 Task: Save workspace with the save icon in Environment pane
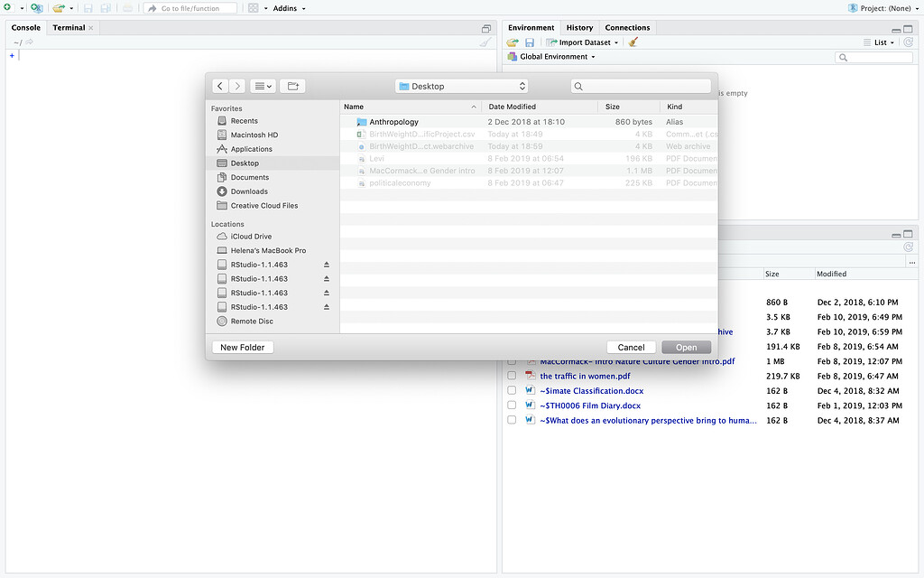click(530, 42)
